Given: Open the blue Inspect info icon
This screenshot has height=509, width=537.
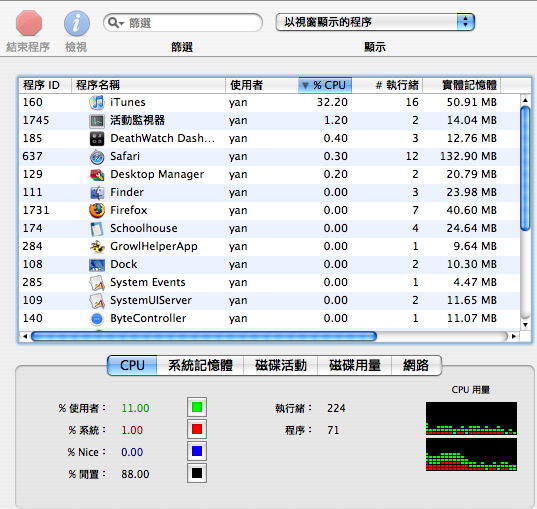Looking at the screenshot, I should point(77,23).
